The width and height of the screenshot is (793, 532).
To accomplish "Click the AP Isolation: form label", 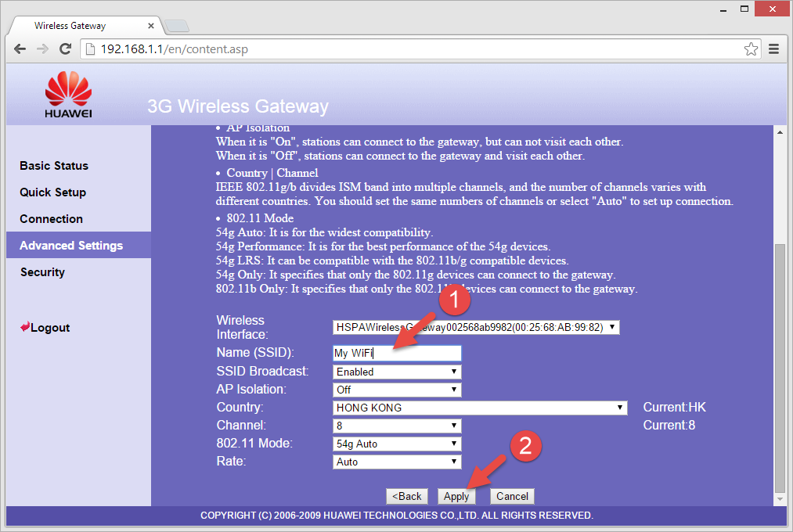I will point(251,389).
